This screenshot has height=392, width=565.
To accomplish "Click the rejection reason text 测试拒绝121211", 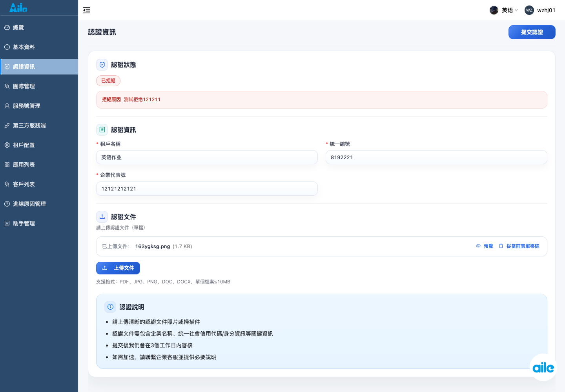I will 142,100.
